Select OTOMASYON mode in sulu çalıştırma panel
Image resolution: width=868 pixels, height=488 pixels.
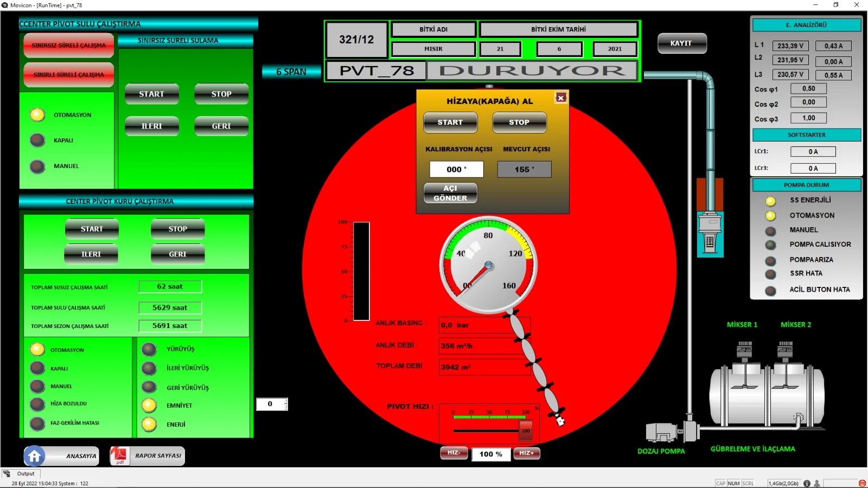click(37, 115)
